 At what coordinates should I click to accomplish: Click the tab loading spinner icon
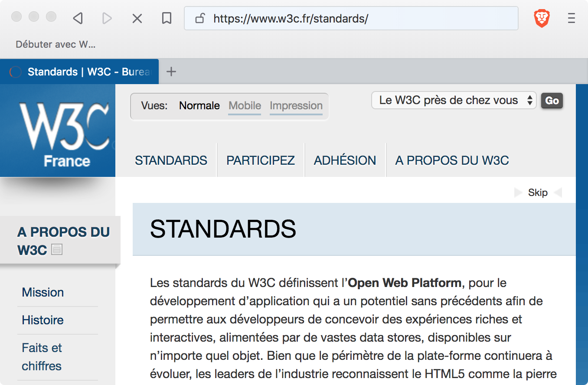tap(15, 72)
